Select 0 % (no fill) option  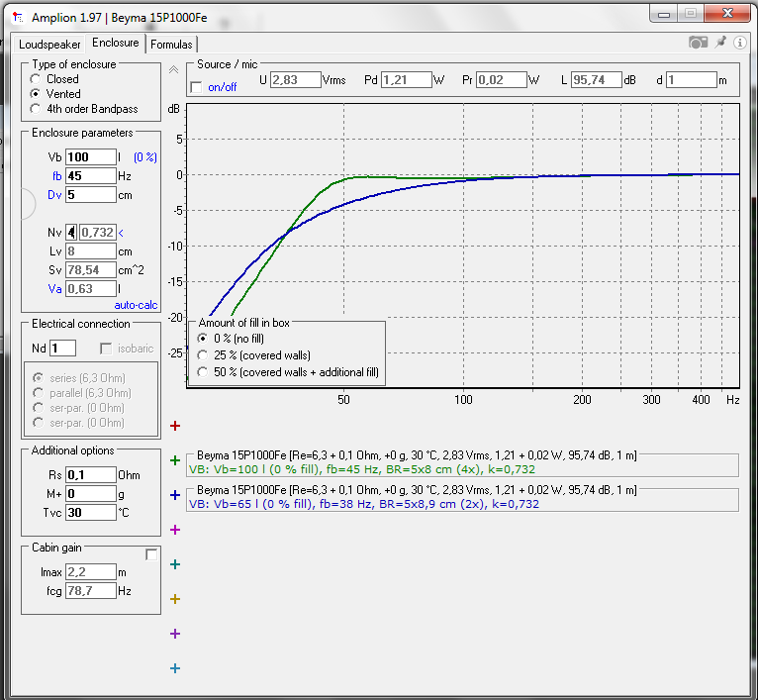coord(203,339)
